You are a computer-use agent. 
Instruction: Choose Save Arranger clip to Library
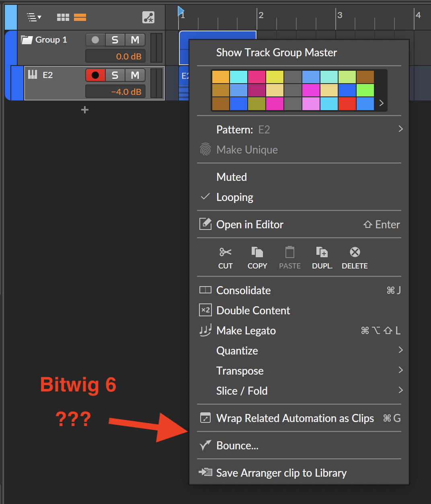click(299, 473)
